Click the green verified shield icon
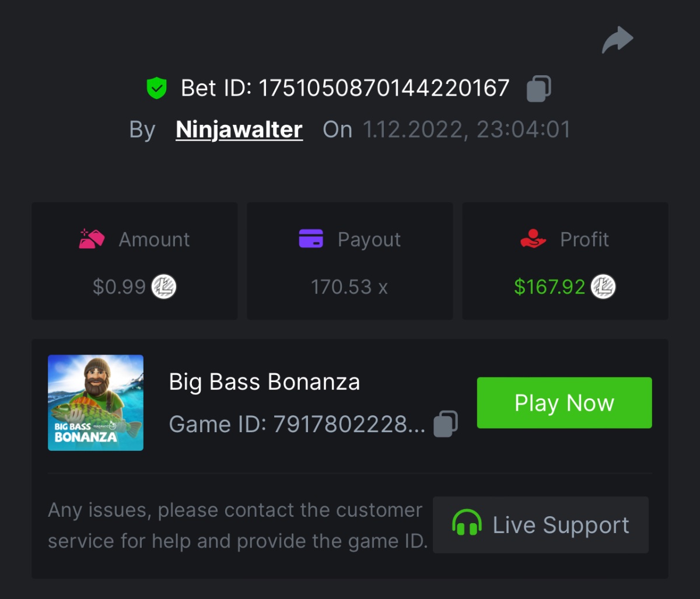Screen dimensions: 700x599 [x=156, y=89]
